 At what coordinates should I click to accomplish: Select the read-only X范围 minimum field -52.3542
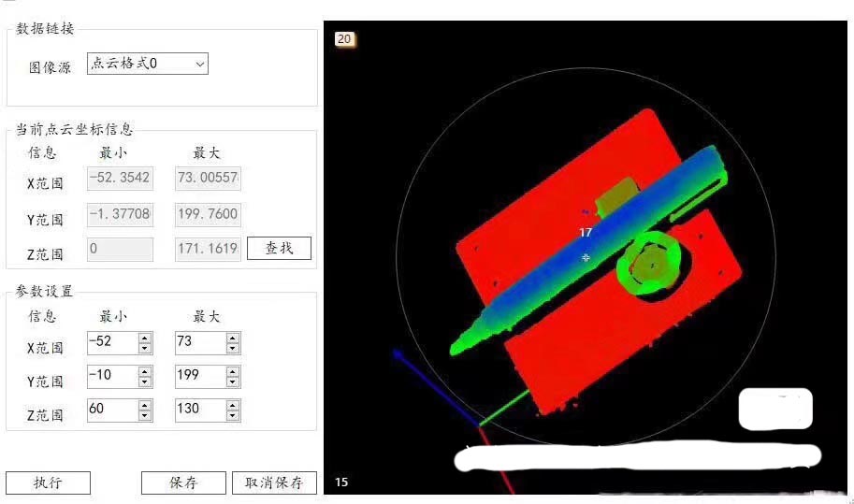click(120, 178)
